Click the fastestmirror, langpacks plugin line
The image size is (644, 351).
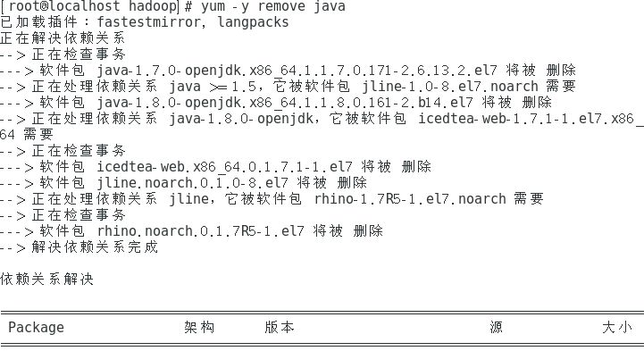pos(145,22)
